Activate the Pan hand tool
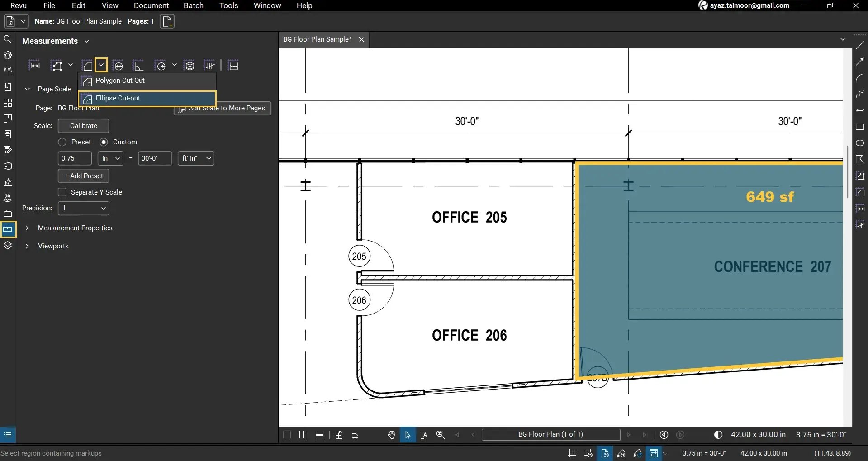 click(392, 435)
